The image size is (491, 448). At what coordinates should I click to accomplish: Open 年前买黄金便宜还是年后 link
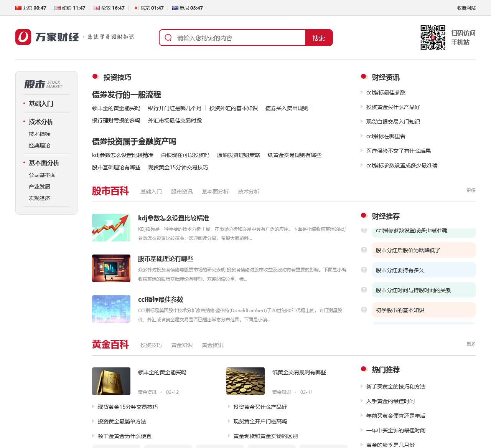[396, 416]
